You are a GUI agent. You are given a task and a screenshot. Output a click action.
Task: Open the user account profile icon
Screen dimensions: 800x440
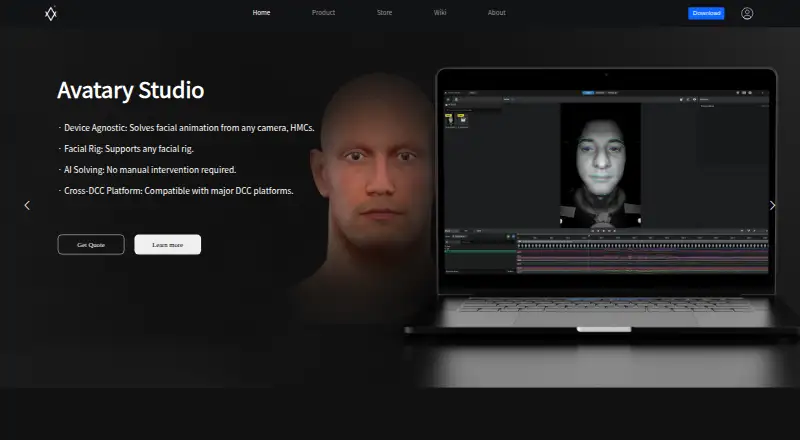pos(747,13)
